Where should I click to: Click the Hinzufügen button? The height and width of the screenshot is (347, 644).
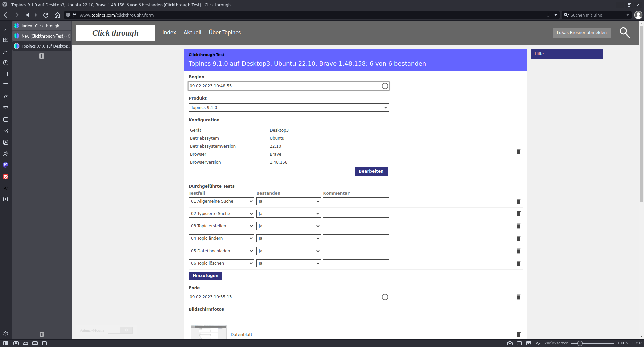click(205, 276)
